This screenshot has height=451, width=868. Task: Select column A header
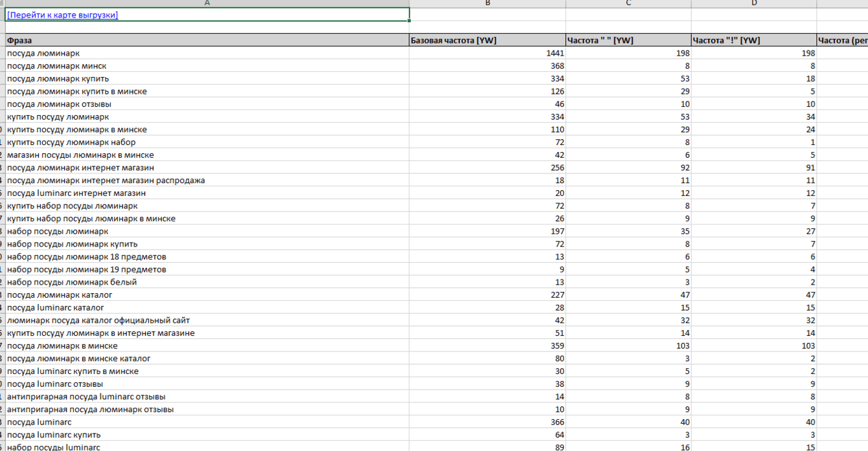pos(207,3)
